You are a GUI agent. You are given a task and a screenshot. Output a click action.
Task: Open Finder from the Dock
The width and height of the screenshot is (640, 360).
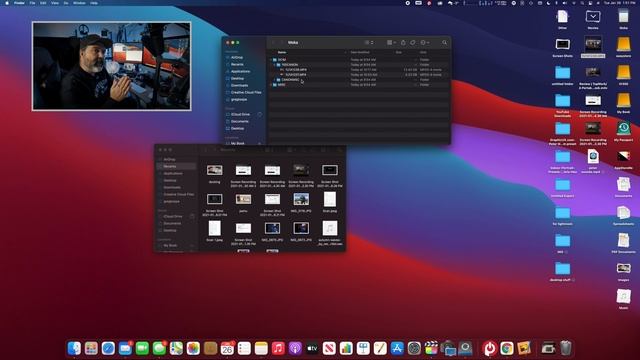74,348
